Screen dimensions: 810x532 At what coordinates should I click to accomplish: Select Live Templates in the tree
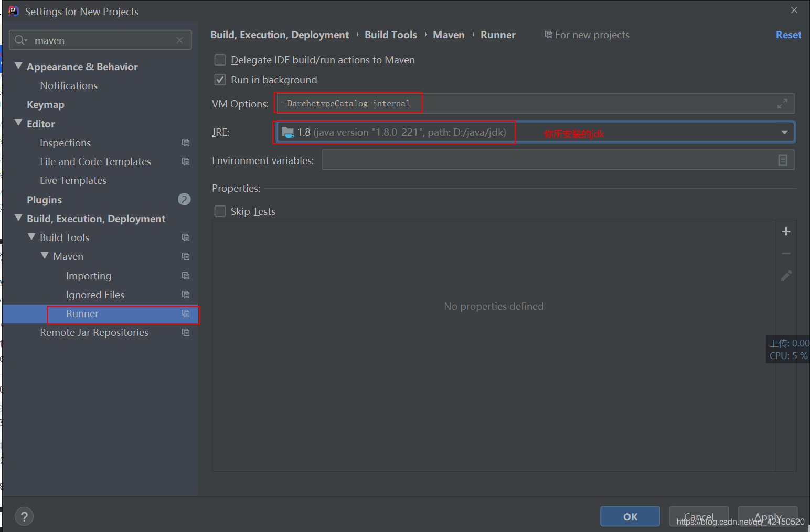tap(73, 180)
